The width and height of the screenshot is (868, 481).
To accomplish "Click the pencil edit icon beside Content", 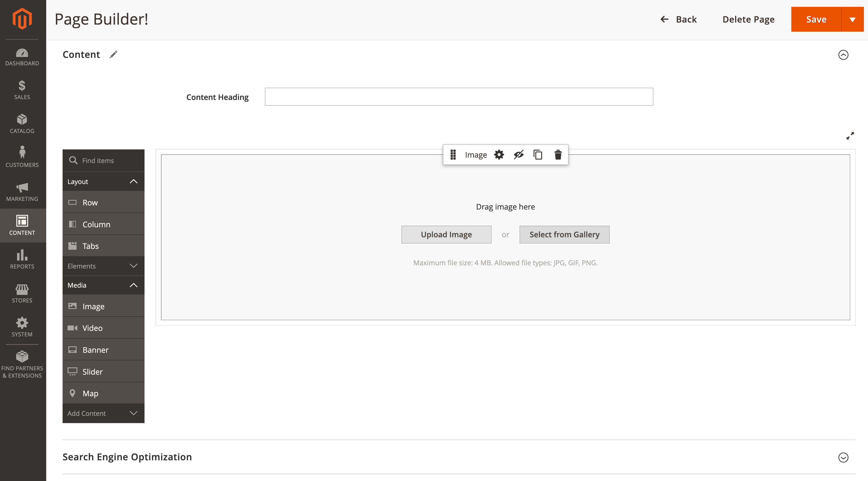I will tap(113, 55).
